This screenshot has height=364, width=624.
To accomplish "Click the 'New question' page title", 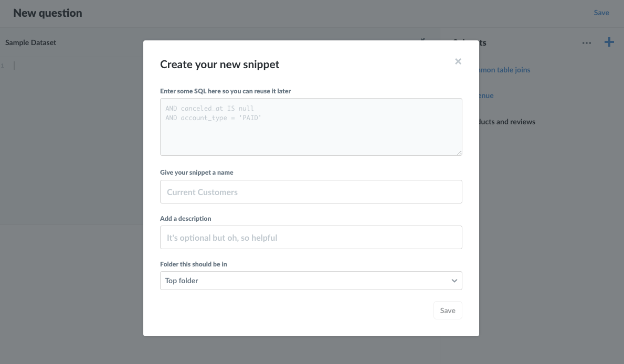I will (x=47, y=12).
